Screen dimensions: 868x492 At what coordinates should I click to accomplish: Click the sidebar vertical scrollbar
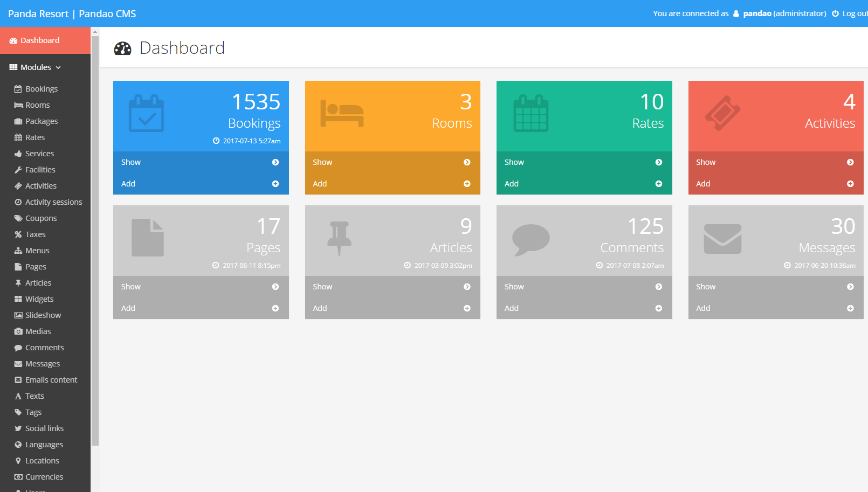pos(95,237)
